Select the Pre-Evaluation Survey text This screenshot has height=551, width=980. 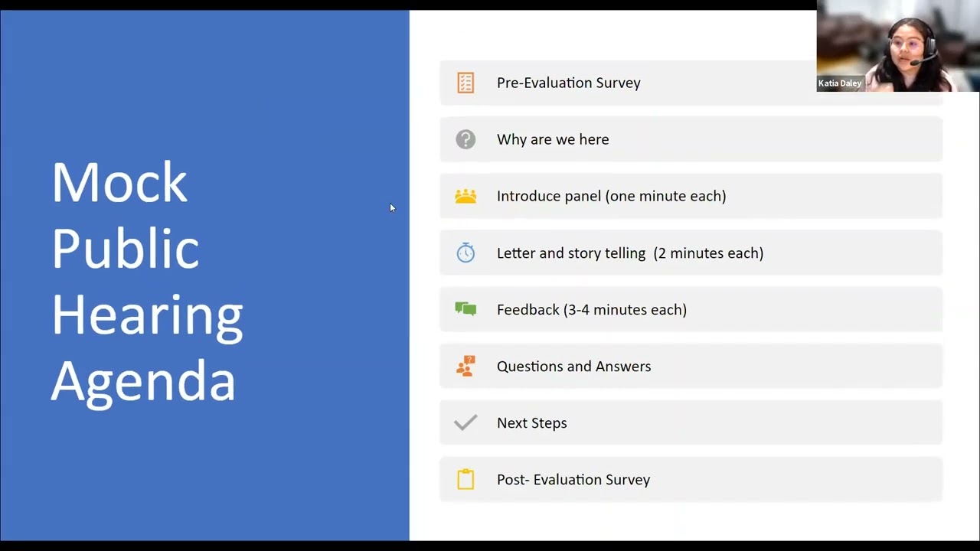coord(569,83)
